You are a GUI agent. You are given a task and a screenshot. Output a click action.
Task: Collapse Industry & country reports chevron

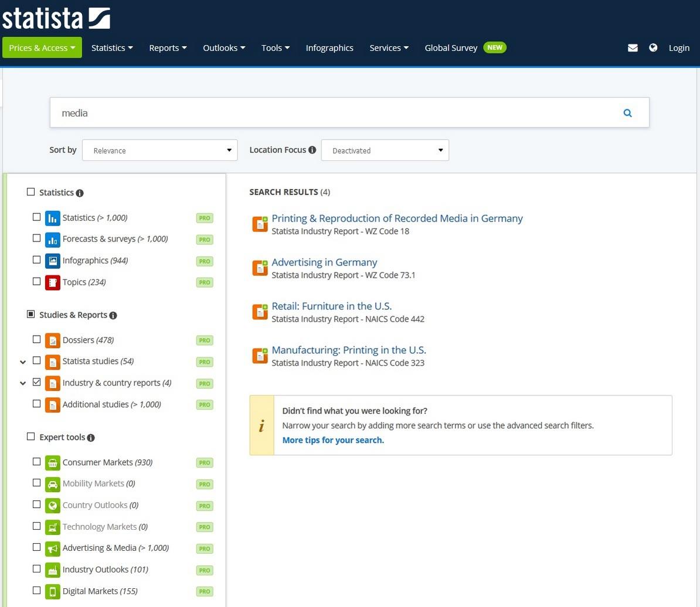pyautogui.click(x=23, y=383)
